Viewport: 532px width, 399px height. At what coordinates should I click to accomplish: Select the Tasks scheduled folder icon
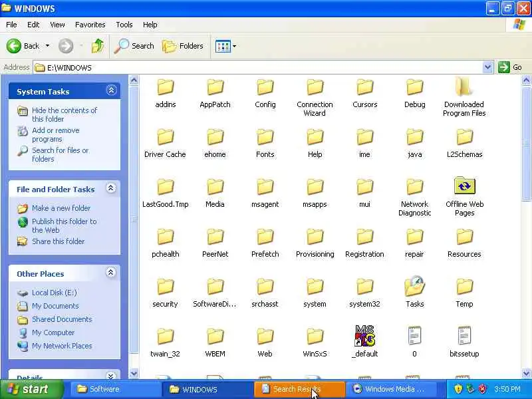coord(414,286)
